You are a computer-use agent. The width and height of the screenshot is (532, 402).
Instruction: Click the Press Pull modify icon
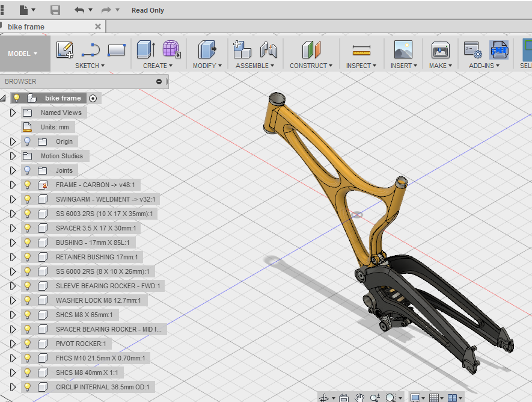207,49
